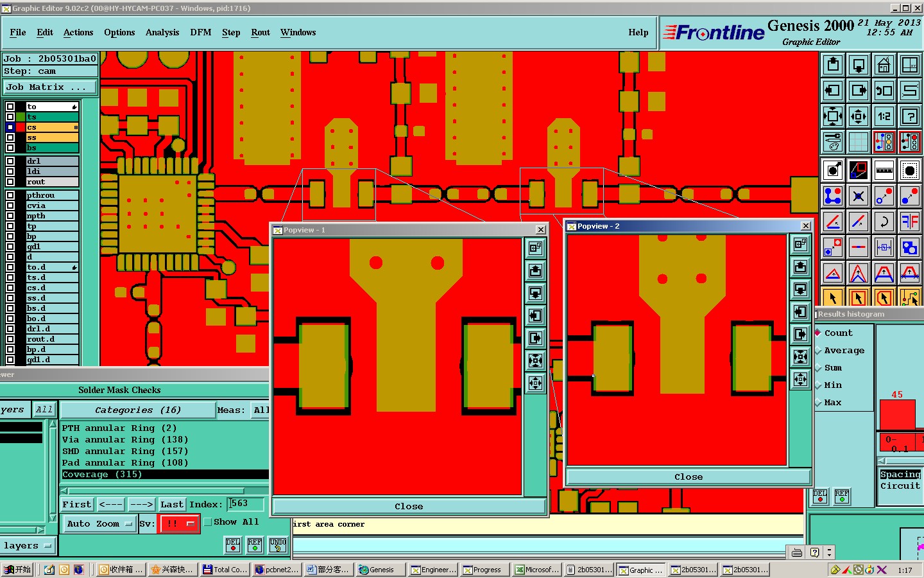
Task: Click the pan left icon in main toolbar
Action: coord(833,91)
